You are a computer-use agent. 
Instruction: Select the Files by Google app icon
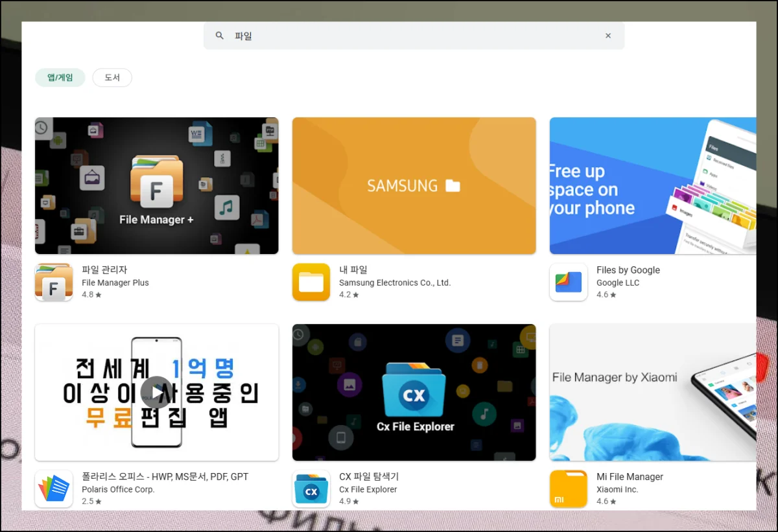coord(569,282)
